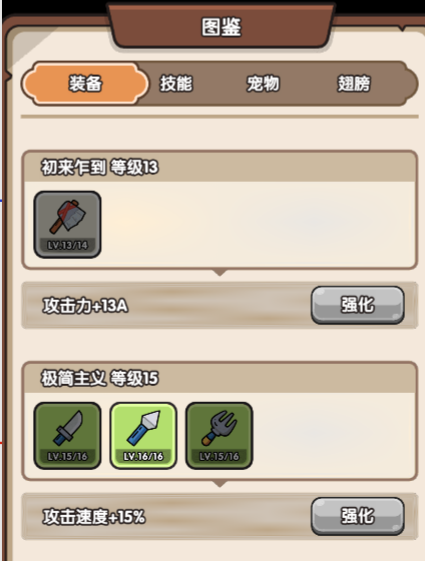This screenshot has height=561, width=425.
Task: Click the 图鉴 title banner
Action: point(221,26)
